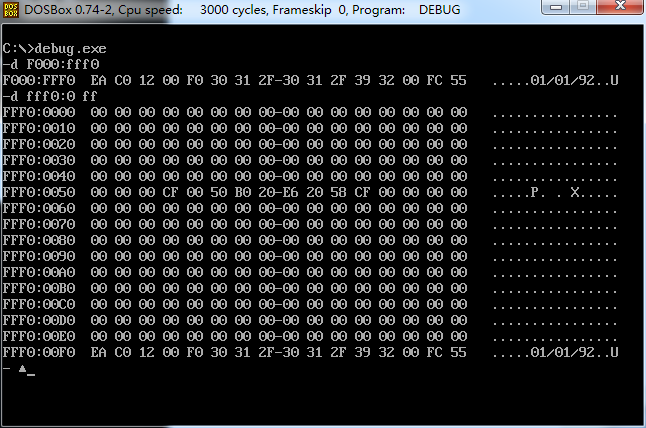Maximize the DOSBox window
The image size is (646, 428).
click(582, 7)
